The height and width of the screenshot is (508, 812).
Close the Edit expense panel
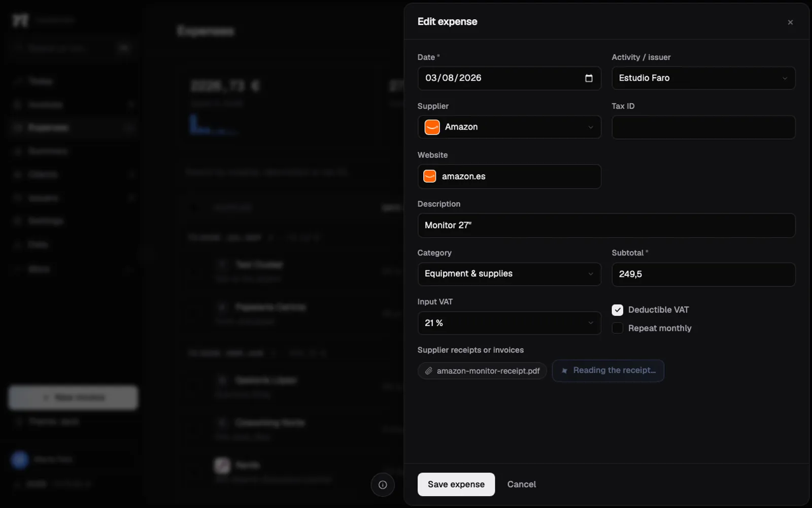pyautogui.click(x=790, y=22)
